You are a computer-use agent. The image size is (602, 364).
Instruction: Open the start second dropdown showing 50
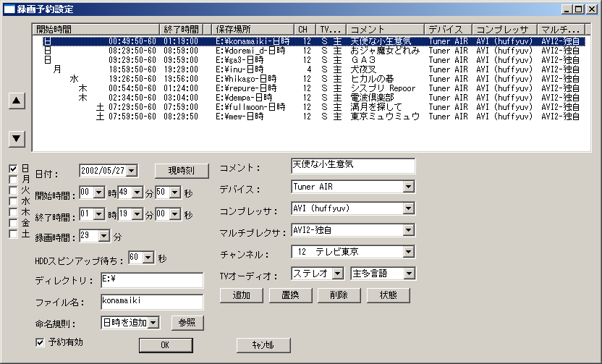175,192
